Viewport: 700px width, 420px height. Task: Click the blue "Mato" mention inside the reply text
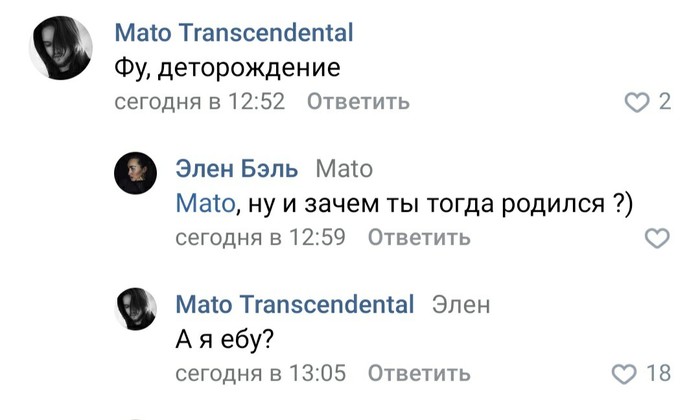[x=206, y=203]
